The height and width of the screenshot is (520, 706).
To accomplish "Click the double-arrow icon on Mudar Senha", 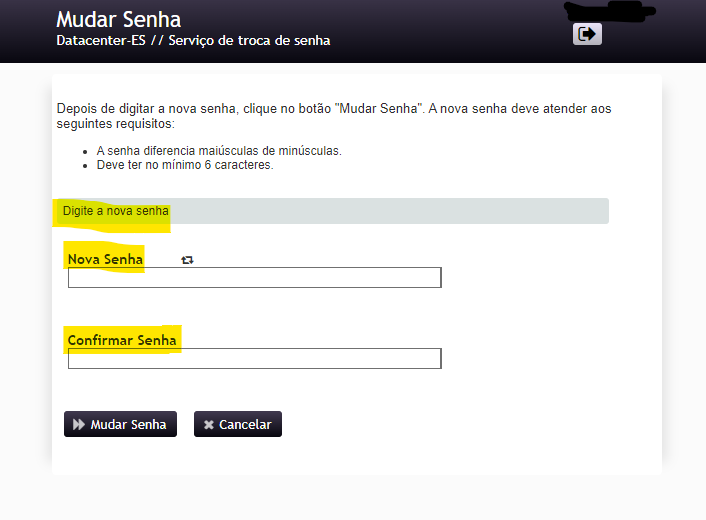I will tap(79, 424).
